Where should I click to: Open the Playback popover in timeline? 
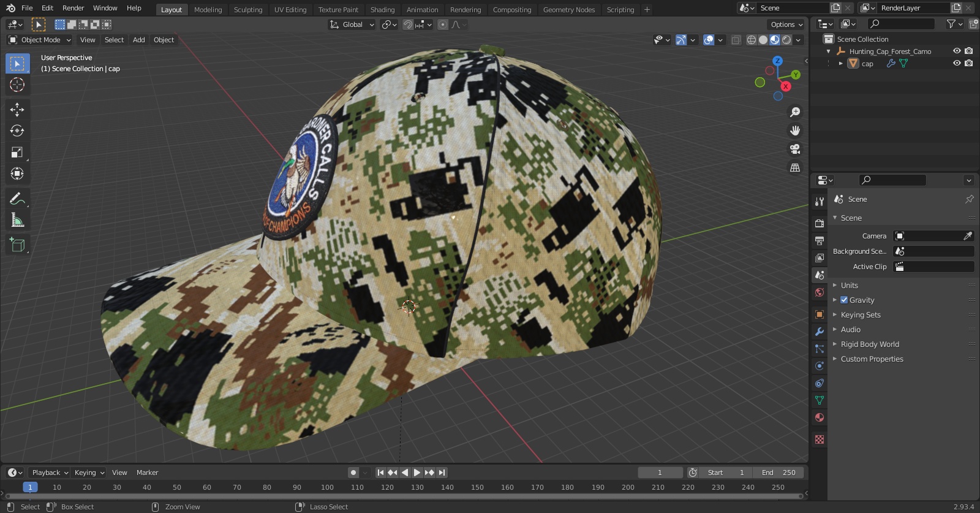(x=50, y=473)
